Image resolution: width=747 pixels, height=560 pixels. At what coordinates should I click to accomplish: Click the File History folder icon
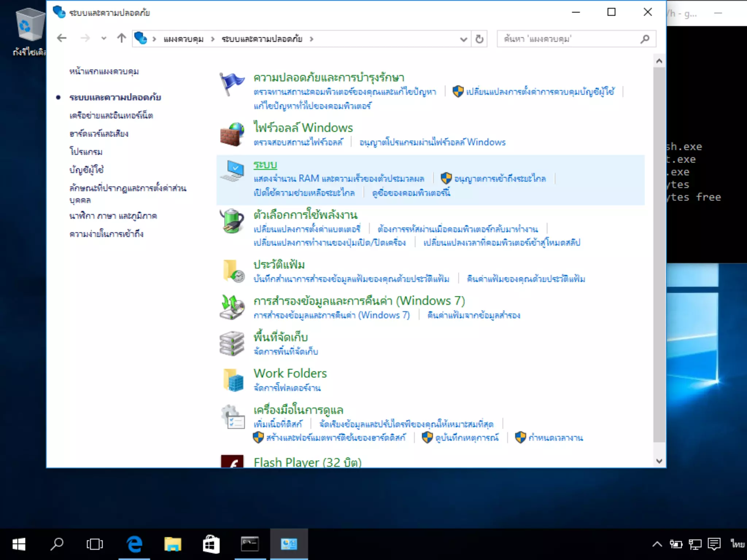233,271
